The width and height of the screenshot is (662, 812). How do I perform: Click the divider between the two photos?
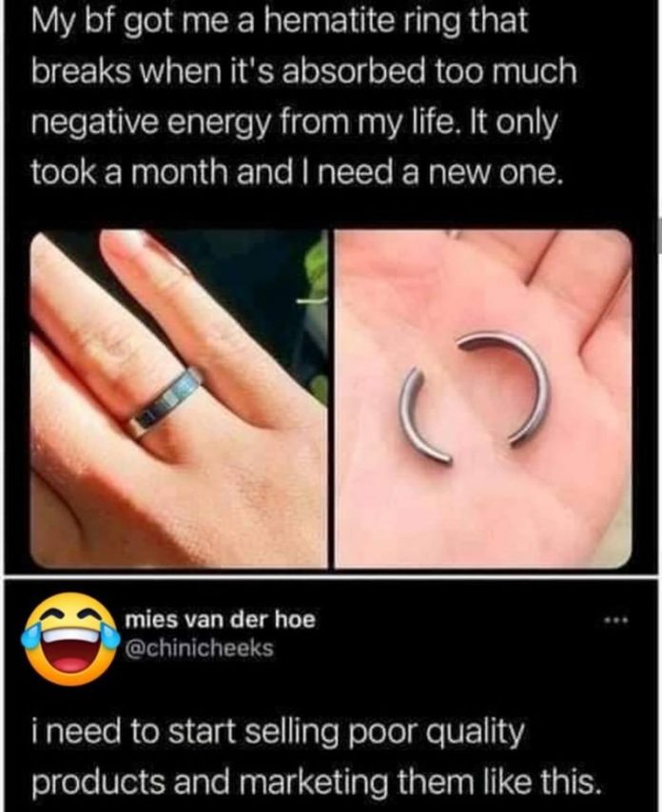point(331,398)
